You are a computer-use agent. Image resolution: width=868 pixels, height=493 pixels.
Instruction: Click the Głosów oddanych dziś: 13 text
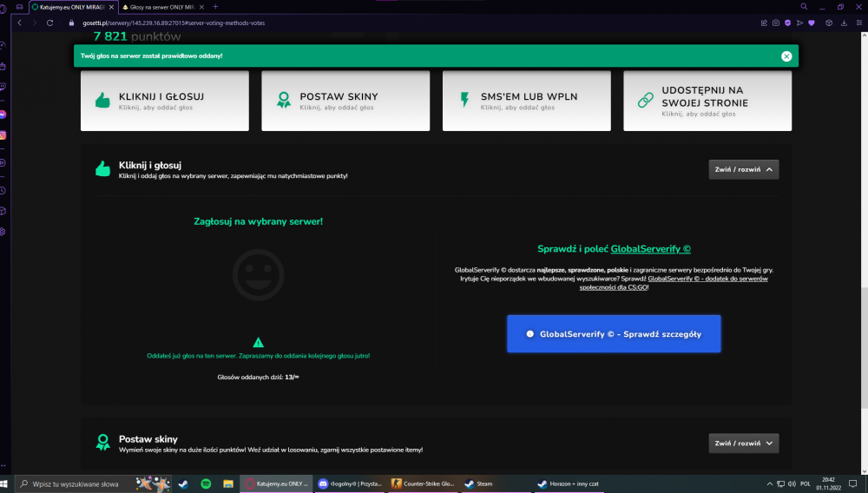tap(258, 377)
